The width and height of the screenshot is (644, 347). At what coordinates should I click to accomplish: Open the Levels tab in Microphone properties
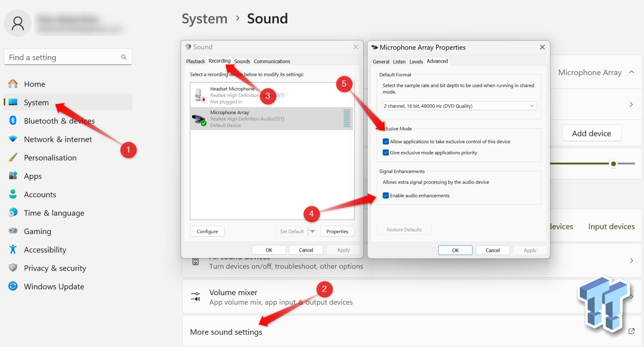tap(416, 62)
